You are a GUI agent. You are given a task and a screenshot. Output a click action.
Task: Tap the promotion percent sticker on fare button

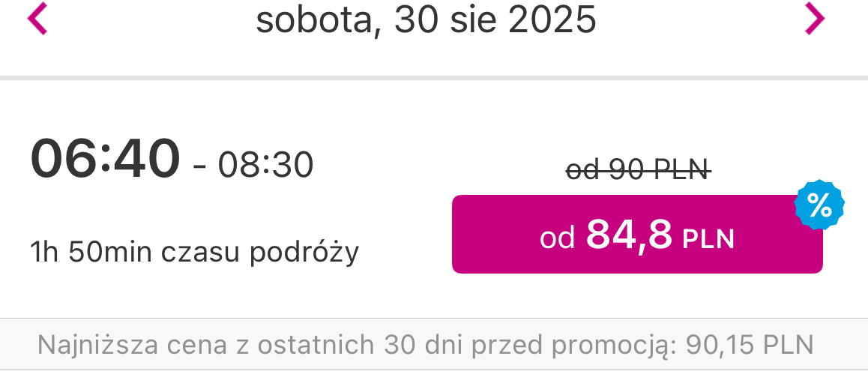pos(819,205)
